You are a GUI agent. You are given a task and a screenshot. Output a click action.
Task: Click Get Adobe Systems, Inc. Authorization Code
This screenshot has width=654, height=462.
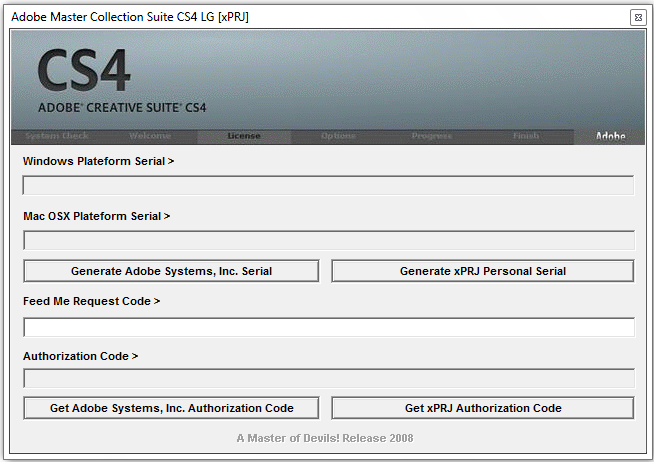(x=171, y=408)
